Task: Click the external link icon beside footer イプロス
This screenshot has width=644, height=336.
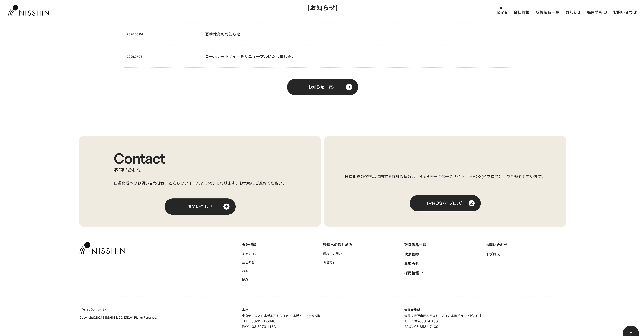Action: 503,254
